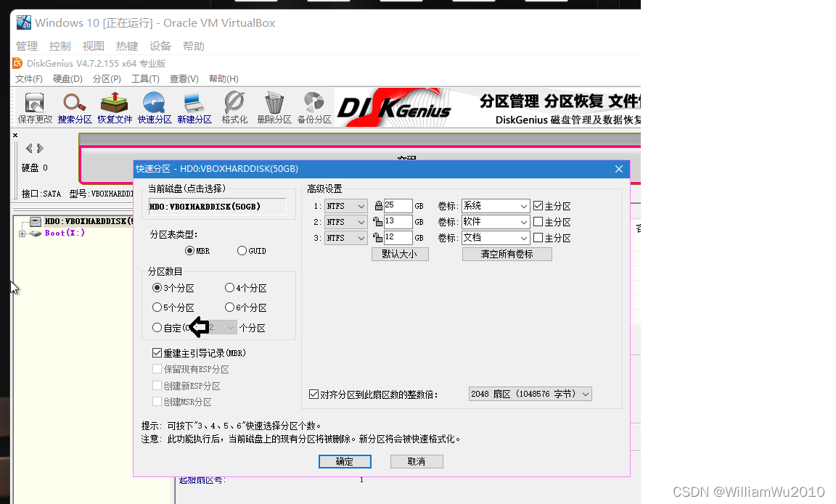Go to the previous disk with the left arrow

pyautogui.click(x=29, y=148)
